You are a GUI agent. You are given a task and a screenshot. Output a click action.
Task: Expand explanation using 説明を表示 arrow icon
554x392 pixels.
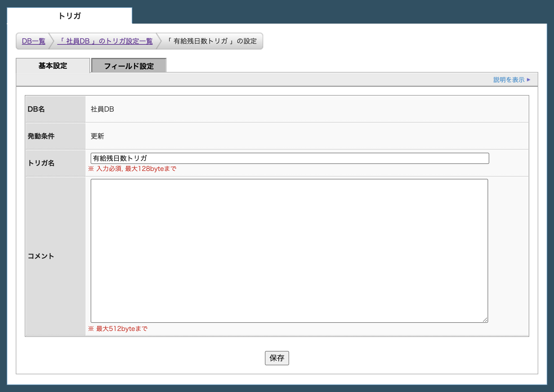tap(528, 80)
